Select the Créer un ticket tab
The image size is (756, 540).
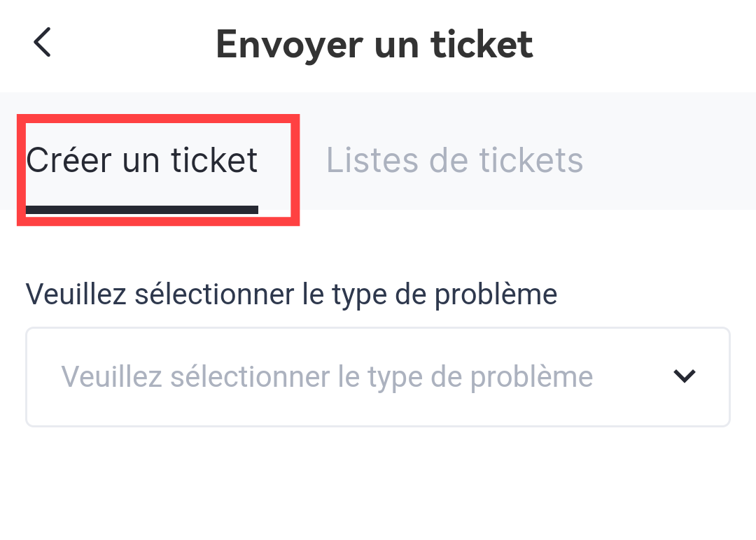tap(142, 160)
